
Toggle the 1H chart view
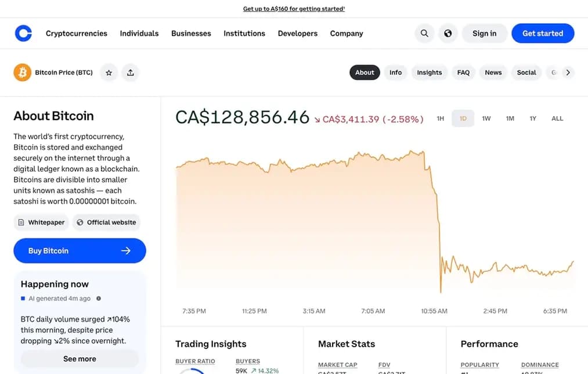pos(440,118)
